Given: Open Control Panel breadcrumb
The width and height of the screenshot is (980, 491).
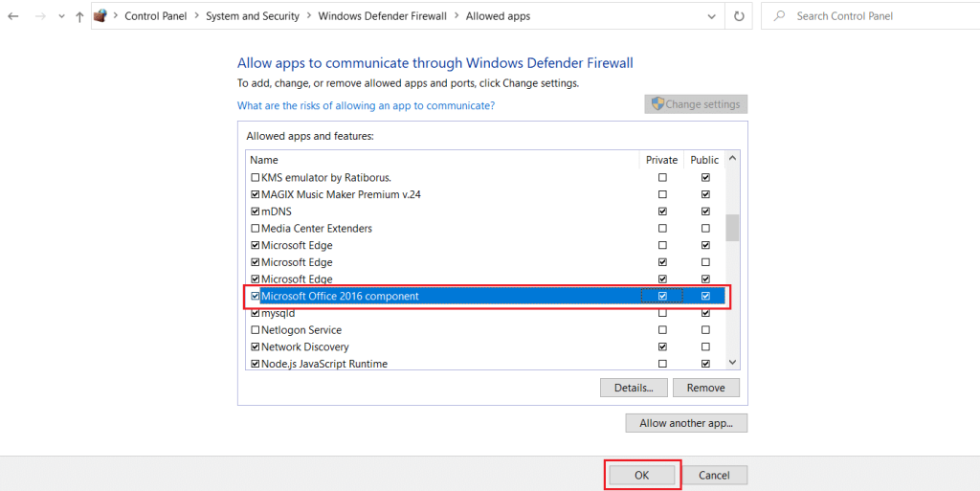Looking at the screenshot, I should coord(156,16).
